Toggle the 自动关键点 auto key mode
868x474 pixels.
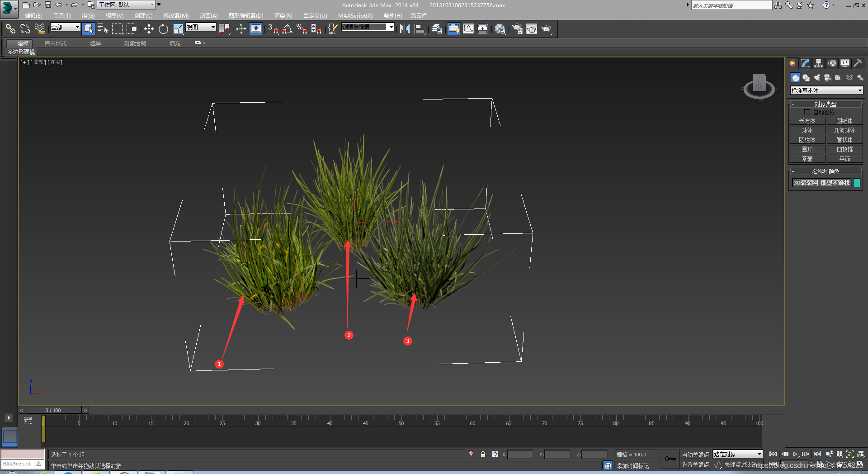click(695, 455)
